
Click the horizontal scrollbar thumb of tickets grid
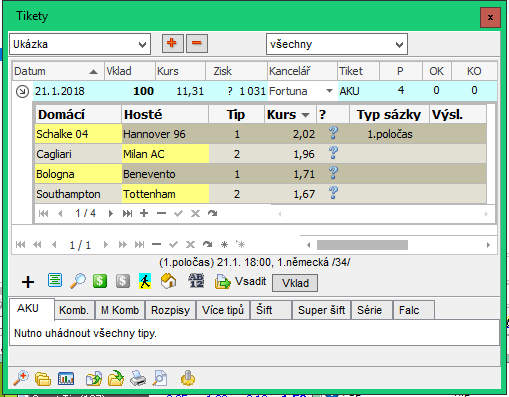[362, 245]
